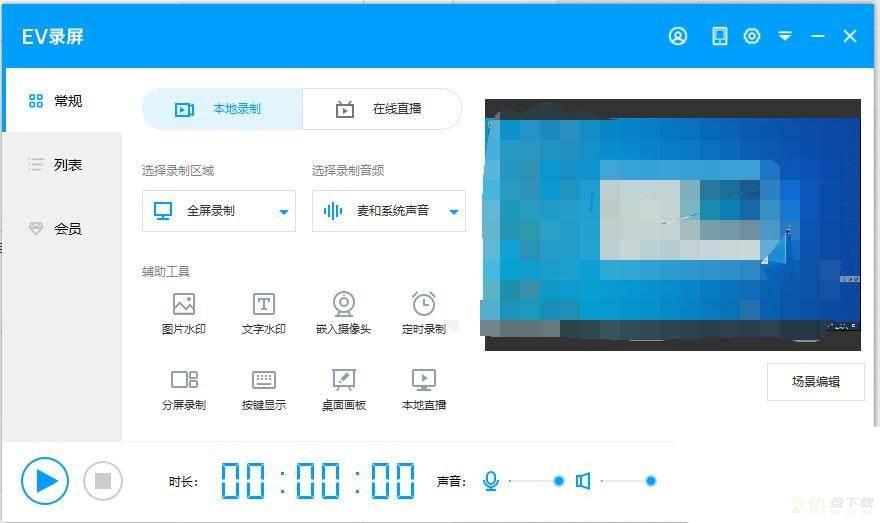Screen dimensions: 880x523
Task: Open 嵌入摄像头 webcam embed tool
Action: pyautogui.click(x=343, y=313)
